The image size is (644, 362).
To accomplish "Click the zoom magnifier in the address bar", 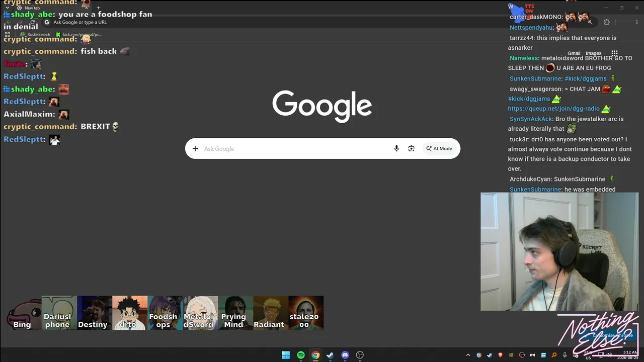I will (590, 22).
